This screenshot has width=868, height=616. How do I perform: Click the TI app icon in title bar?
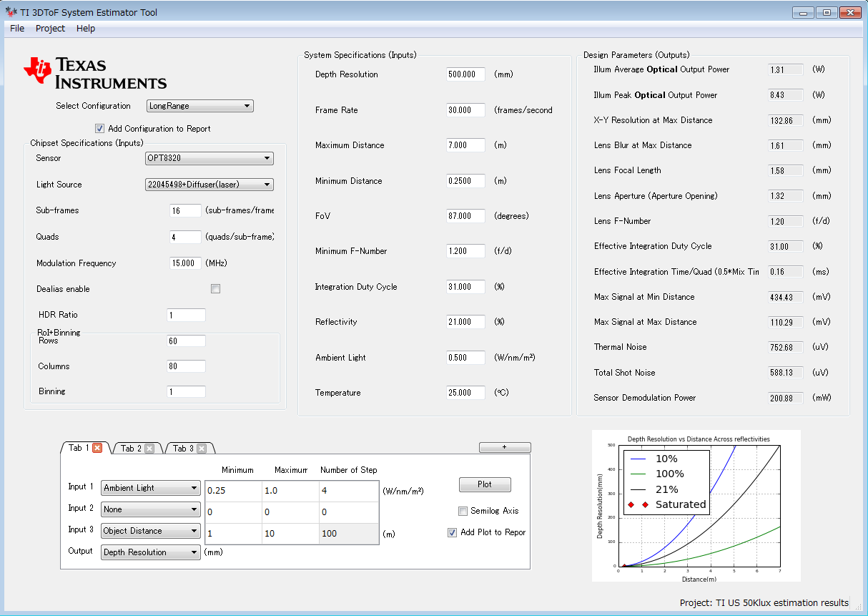click(11, 11)
